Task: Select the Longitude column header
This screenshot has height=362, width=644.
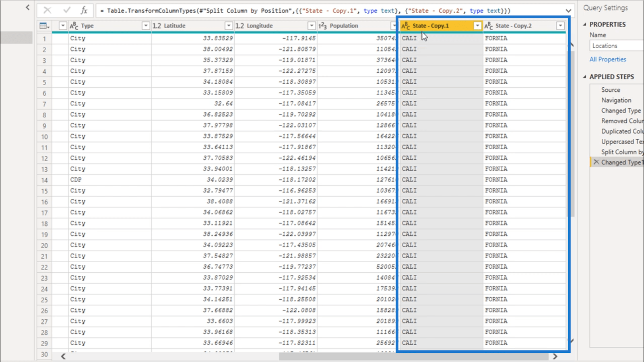Action: coord(275,26)
